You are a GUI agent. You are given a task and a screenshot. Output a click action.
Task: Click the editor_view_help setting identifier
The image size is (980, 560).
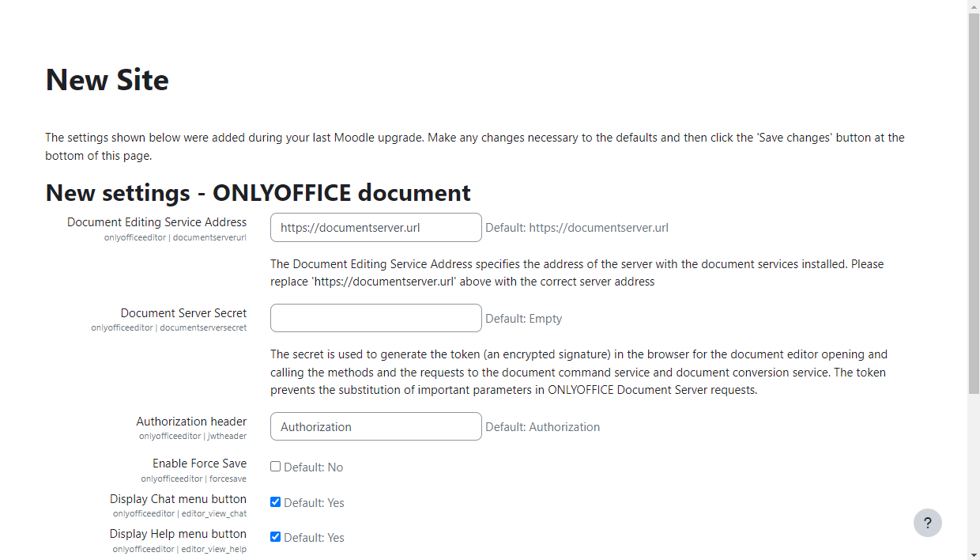point(179,548)
